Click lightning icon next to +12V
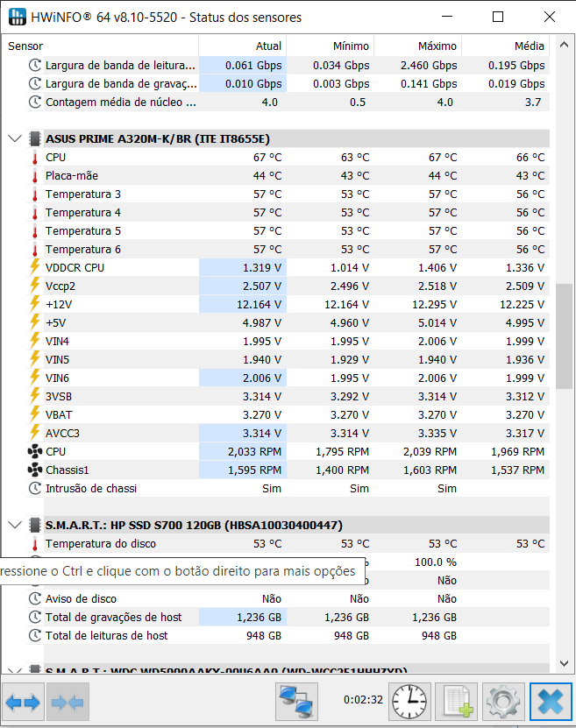The height and width of the screenshot is (728, 576). tap(35, 304)
